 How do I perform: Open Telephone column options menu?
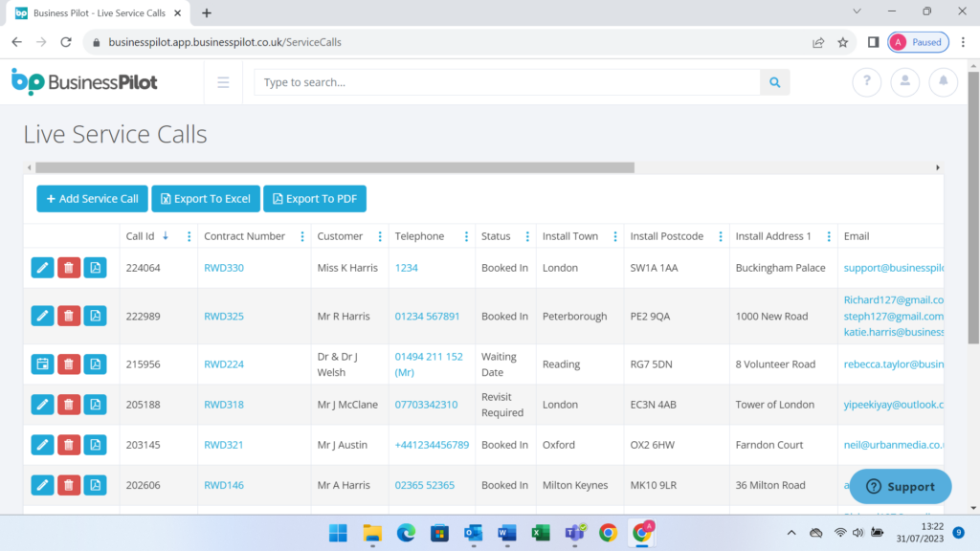pyautogui.click(x=466, y=236)
